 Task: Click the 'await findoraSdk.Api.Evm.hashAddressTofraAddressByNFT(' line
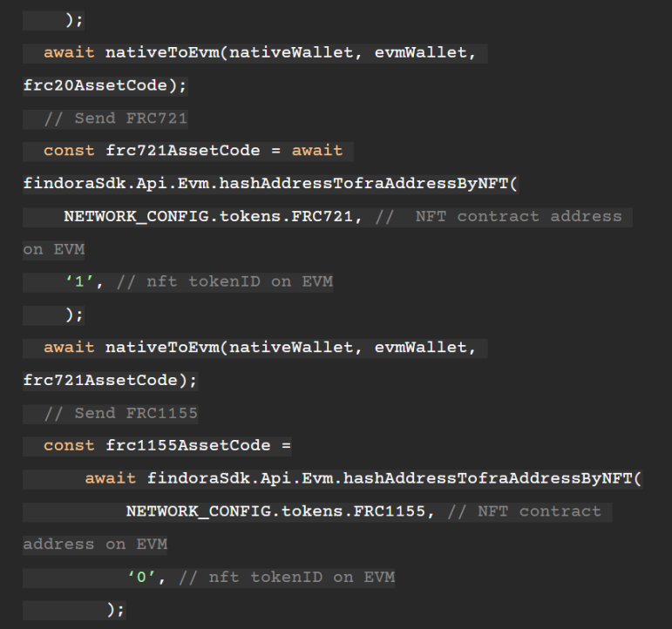(363, 478)
